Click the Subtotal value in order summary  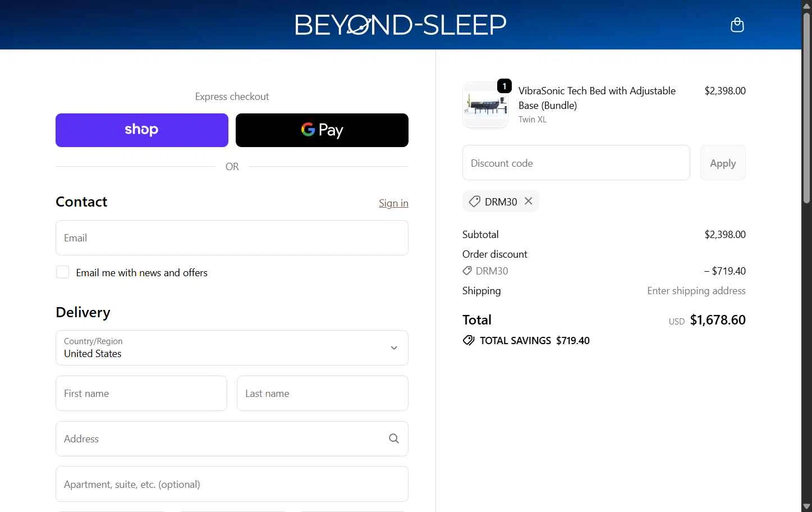(725, 235)
